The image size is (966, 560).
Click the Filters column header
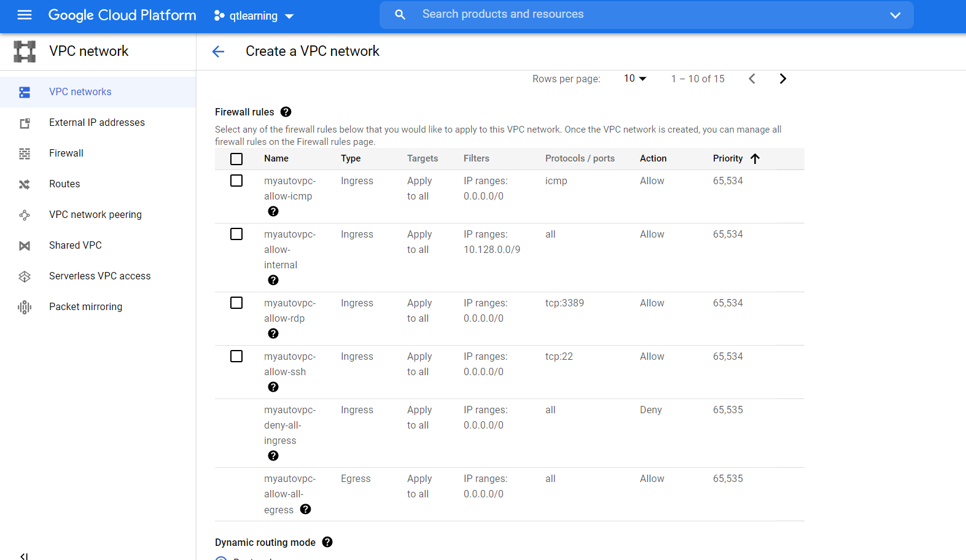click(x=477, y=158)
